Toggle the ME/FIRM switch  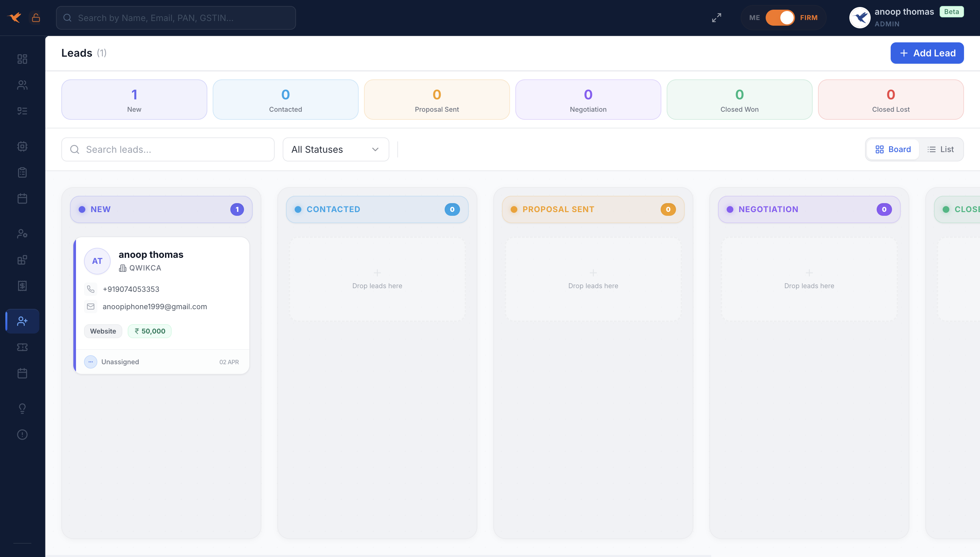coord(780,18)
